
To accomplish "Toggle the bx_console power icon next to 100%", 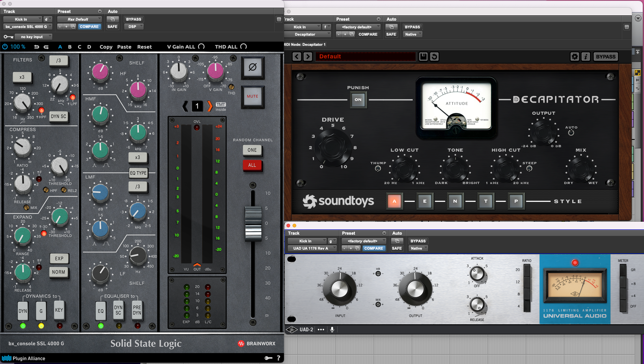I will coord(5,47).
